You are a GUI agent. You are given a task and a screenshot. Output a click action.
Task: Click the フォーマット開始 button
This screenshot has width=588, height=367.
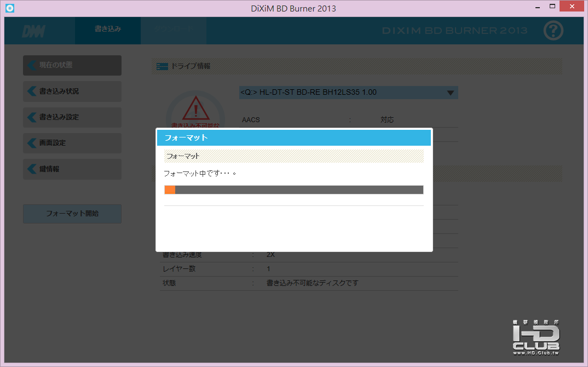[x=72, y=214]
